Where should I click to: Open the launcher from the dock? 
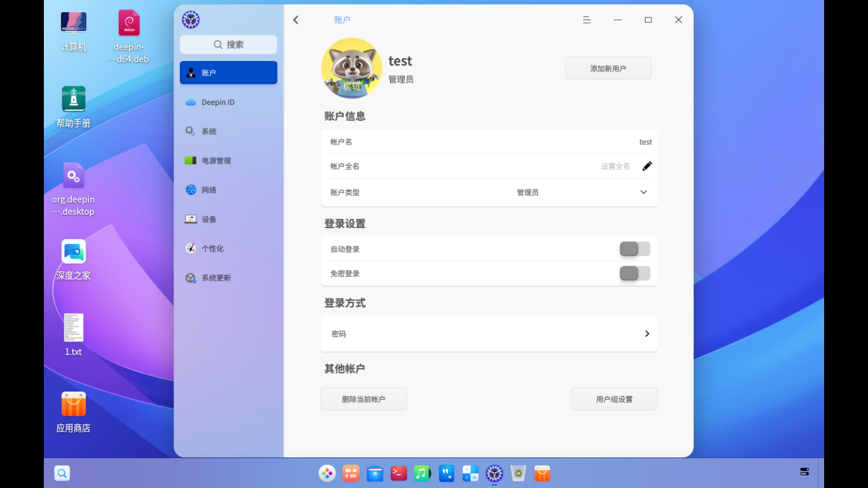point(327,473)
